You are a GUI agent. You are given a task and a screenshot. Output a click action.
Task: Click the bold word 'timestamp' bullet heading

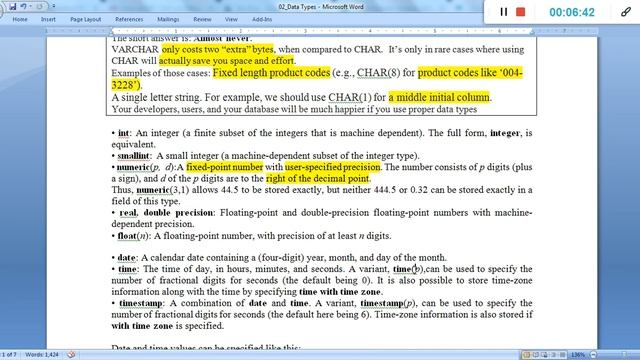(141, 303)
